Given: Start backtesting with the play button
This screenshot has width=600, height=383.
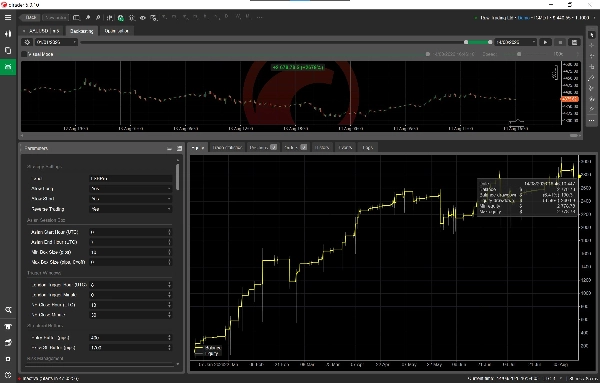Looking at the screenshot, I should point(545,42).
